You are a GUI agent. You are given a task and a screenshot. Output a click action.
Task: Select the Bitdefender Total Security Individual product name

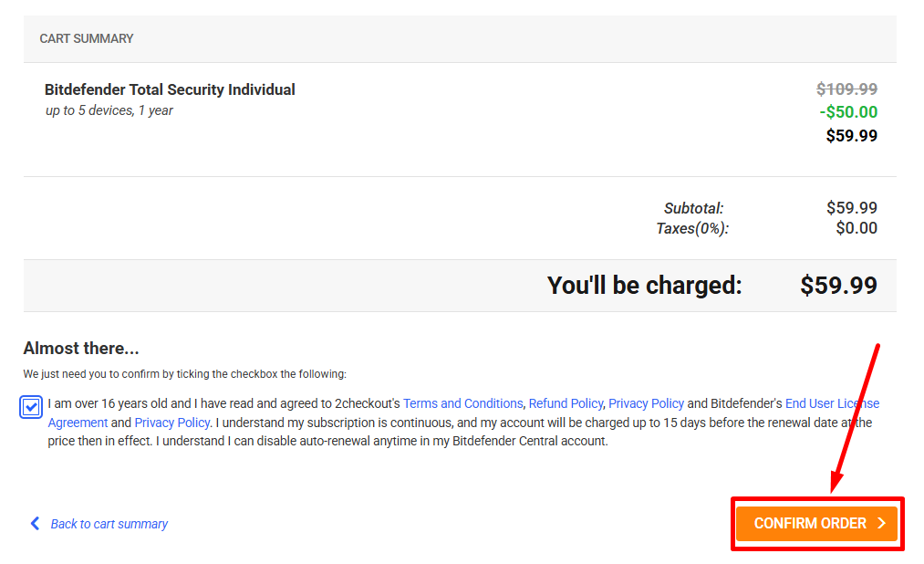click(x=170, y=89)
